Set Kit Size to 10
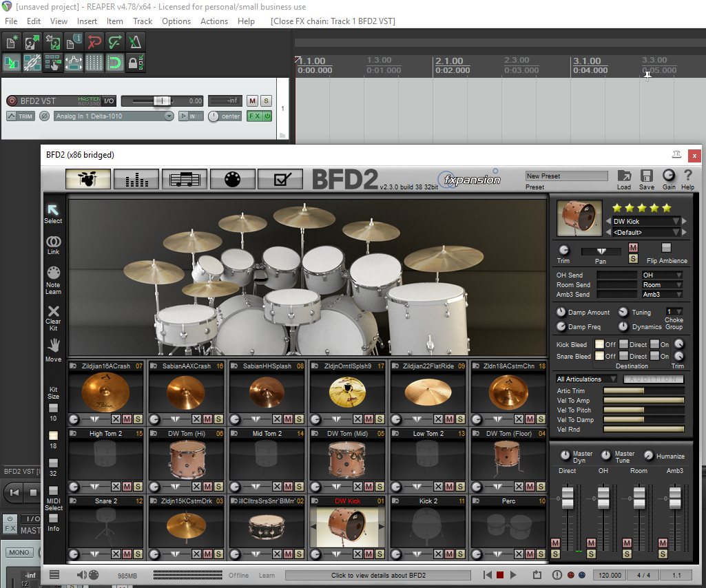The width and height of the screenshot is (706, 588). coord(53,408)
